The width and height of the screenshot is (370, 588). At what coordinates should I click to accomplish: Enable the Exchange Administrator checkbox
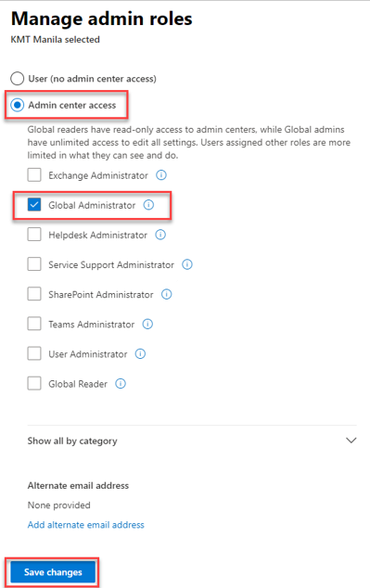(34, 175)
